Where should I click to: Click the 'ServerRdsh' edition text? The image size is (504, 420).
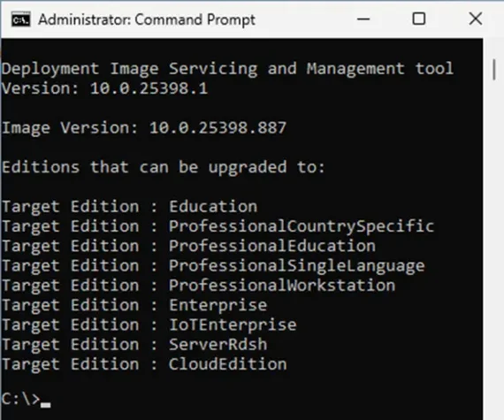[x=218, y=345]
